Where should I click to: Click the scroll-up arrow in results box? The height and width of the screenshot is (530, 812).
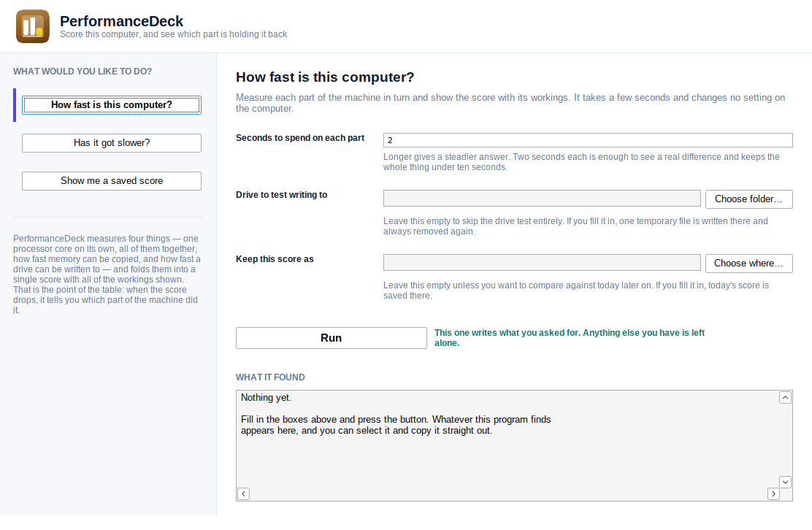(785, 397)
